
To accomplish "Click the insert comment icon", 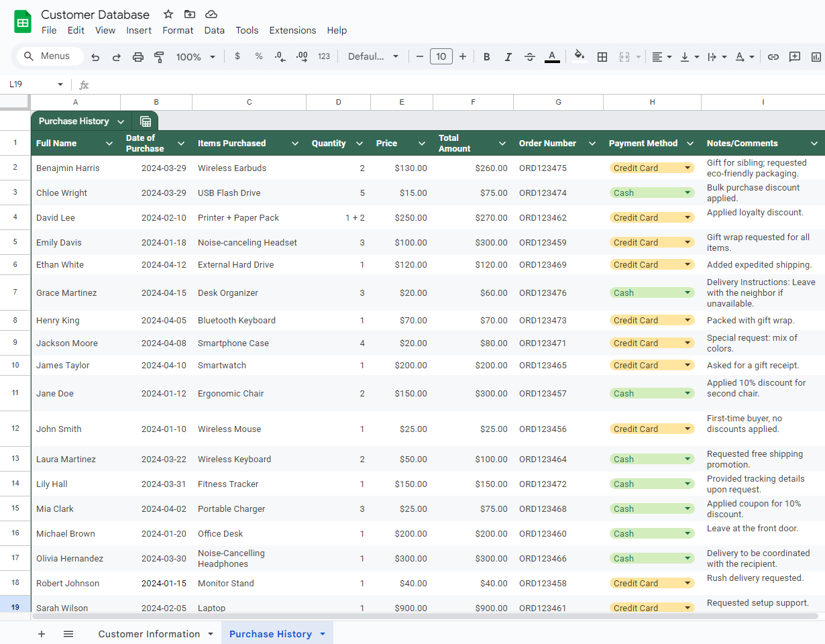I will (x=795, y=57).
